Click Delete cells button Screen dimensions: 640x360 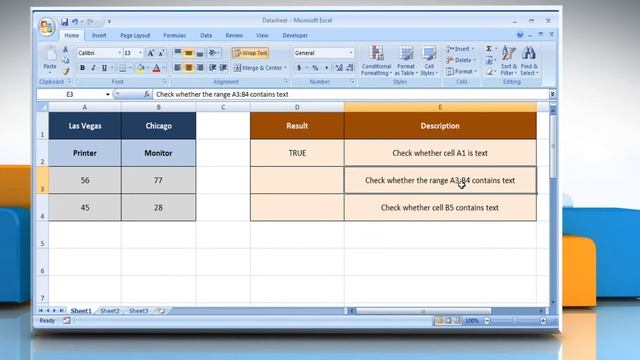(x=461, y=60)
